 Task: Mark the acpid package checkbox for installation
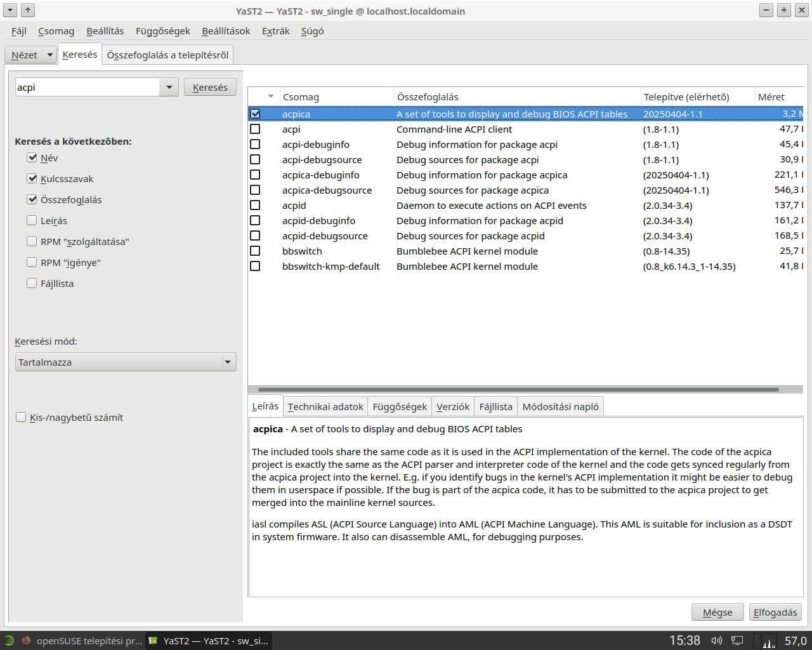(x=255, y=205)
